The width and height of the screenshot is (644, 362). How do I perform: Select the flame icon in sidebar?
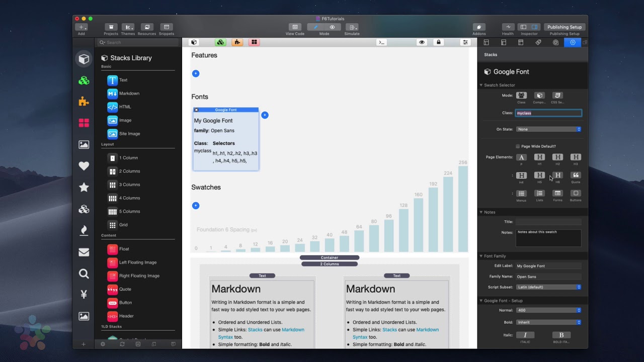84,230
